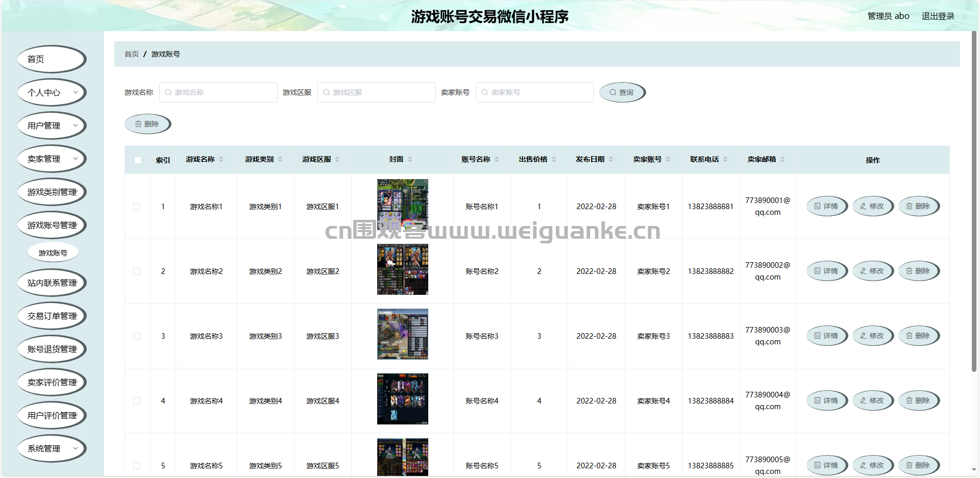Click 删除 for 游戏名称3 row
Image resolution: width=980 pixels, height=478 pixels.
(x=919, y=336)
